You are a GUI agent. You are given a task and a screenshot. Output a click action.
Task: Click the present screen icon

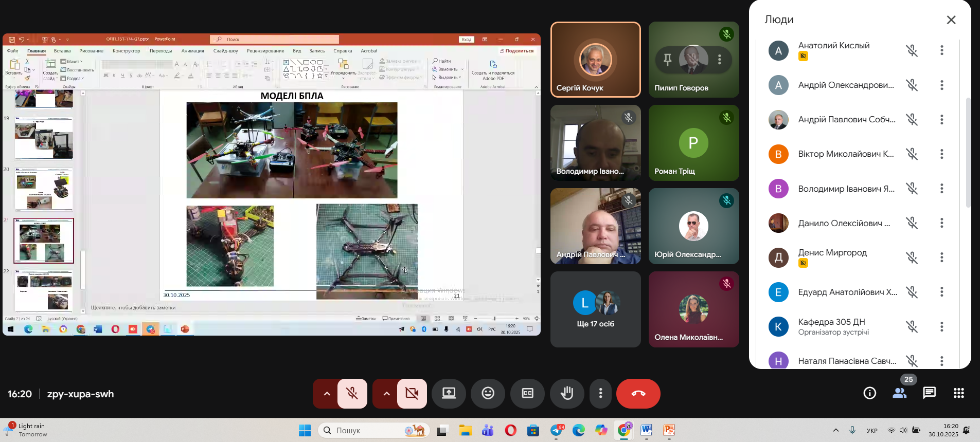point(449,394)
